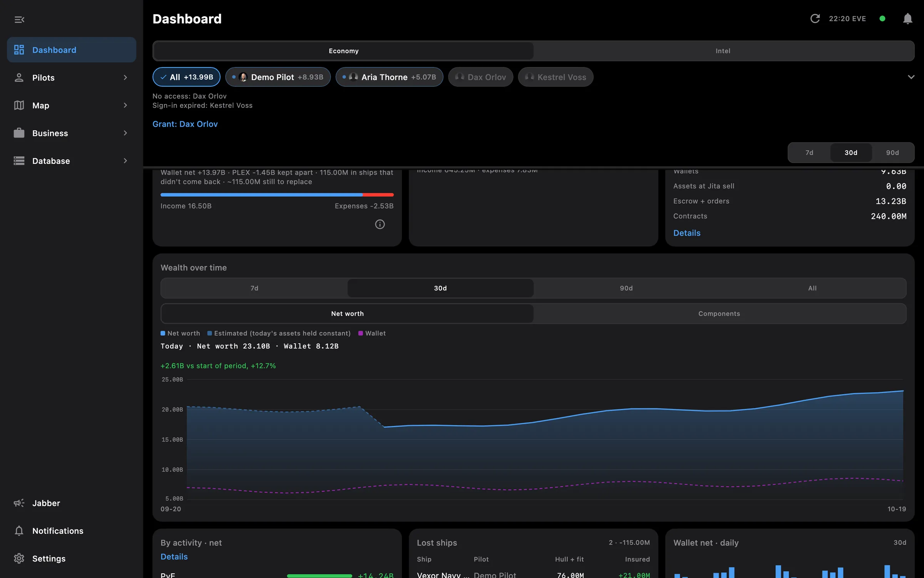Toggle Aria Thorne filter chip
924x578 pixels.
[389, 77]
